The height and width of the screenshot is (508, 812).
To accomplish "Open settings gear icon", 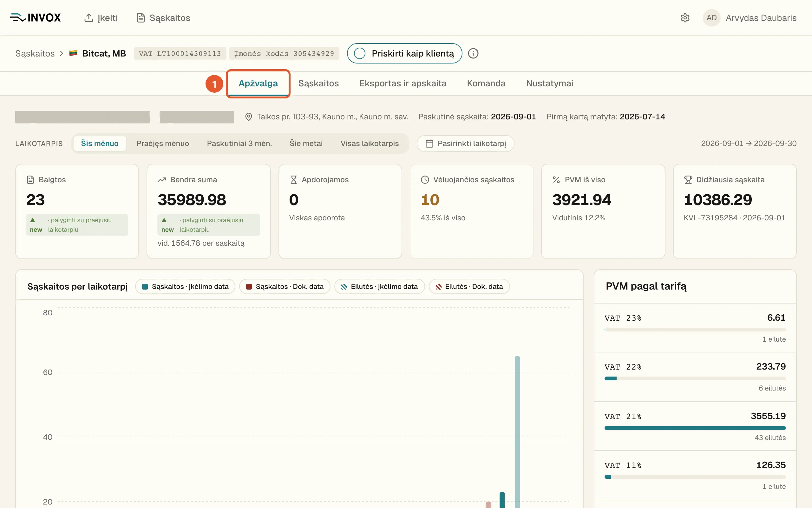I will [x=685, y=18].
